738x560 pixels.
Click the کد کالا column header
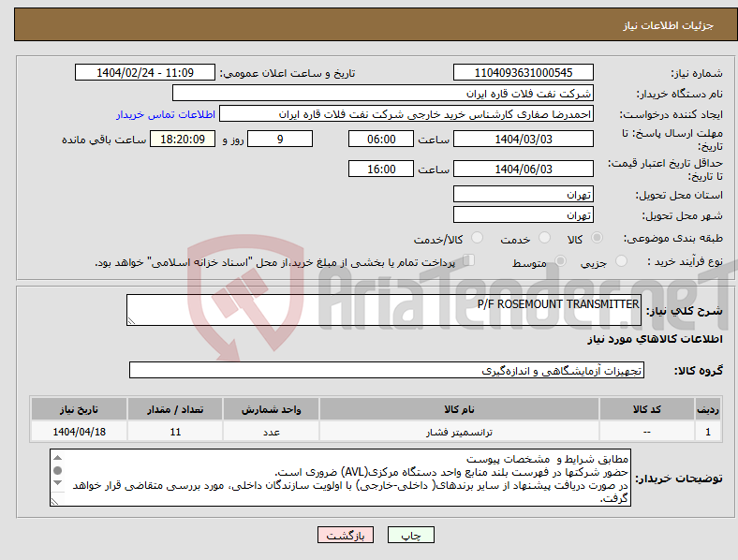647,409
